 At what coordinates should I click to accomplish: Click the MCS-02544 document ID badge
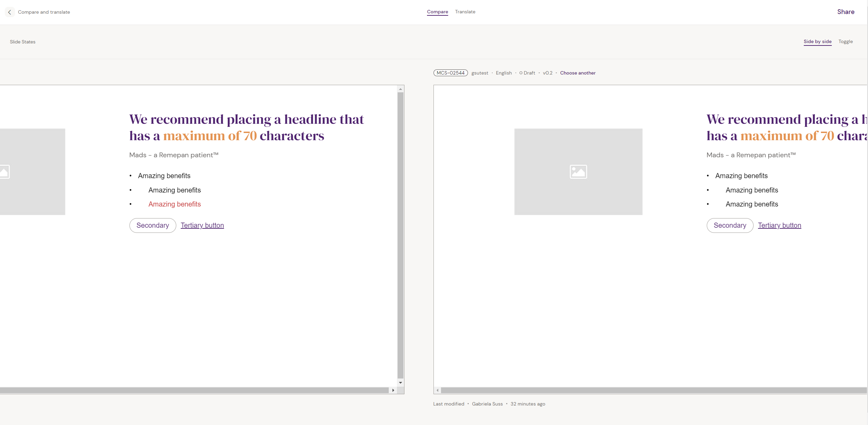(x=450, y=73)
